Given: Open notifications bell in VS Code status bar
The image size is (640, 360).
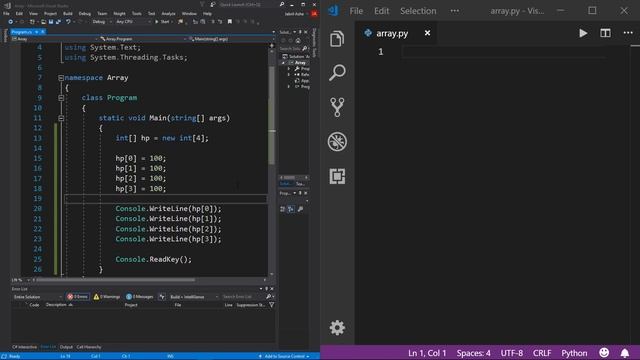Looking at the screenshot, I should (x=624, y=353).
